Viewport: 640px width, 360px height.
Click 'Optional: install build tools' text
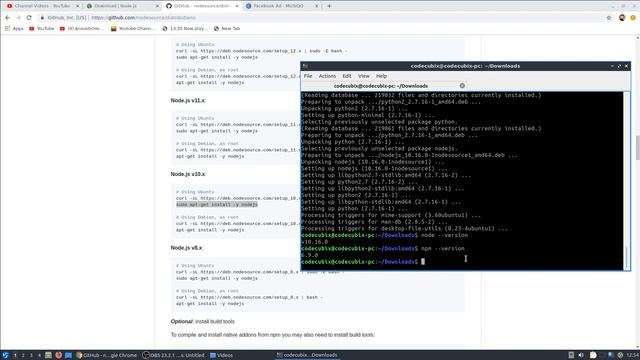pyautogui.click(x=202, y=322)
